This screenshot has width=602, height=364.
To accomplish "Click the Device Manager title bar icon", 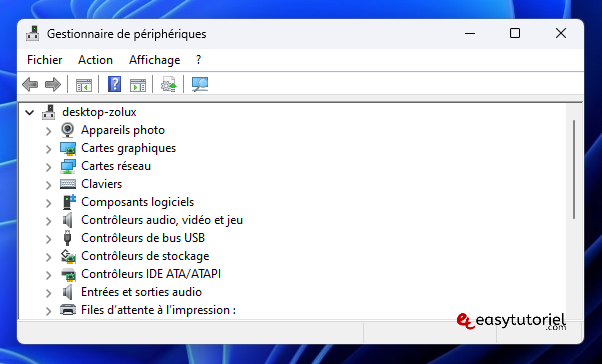I will click(33, 34).
